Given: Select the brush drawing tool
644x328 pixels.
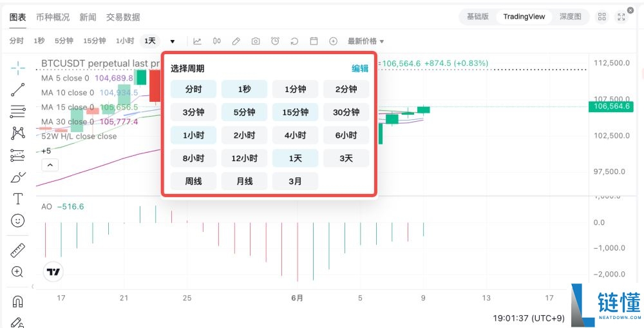Looking at the screenshot, I should coord(17,178).
